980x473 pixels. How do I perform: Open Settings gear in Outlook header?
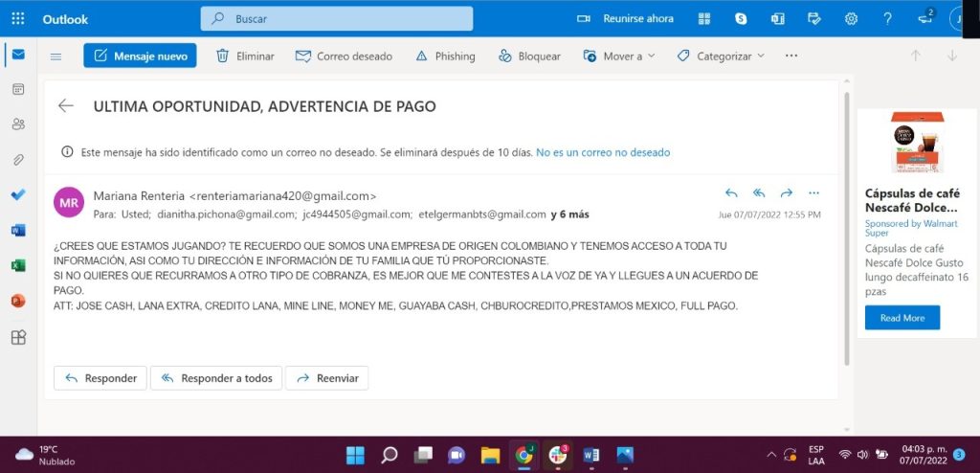pyautogui.click(x=851, y=18)
